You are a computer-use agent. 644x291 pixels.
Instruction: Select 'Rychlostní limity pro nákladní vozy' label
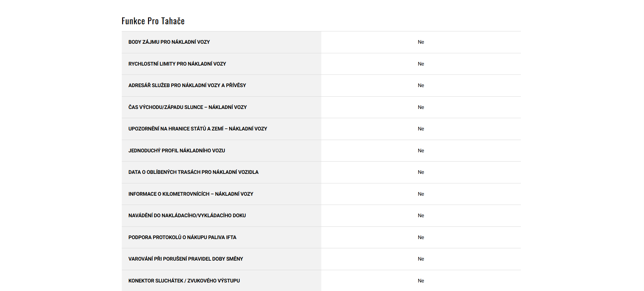point(177,64)
